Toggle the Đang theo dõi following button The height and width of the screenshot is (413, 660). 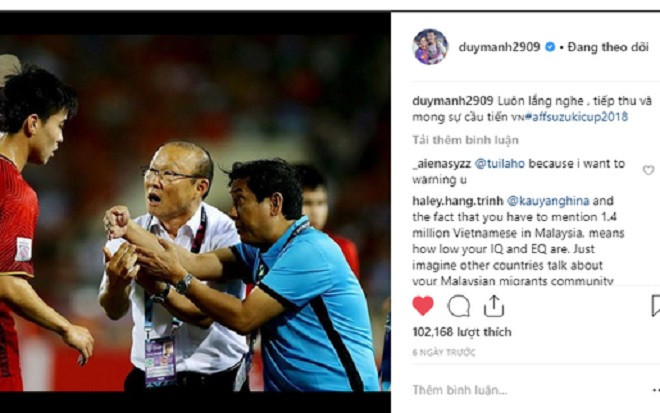(608, 47)
